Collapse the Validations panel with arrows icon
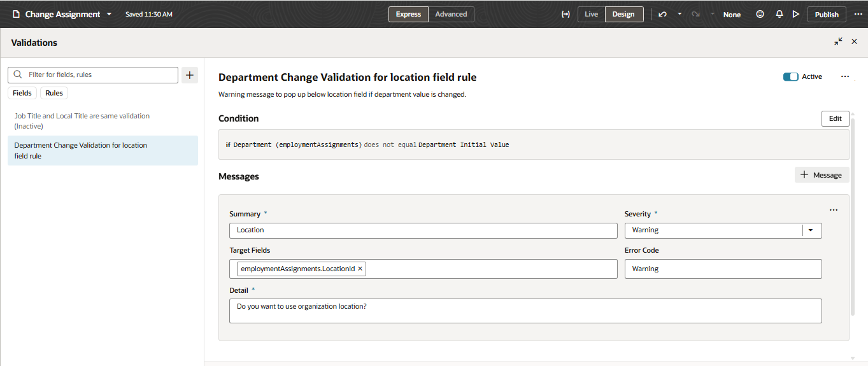Image resolution: width=868 pixels, height=366 pixels. point(838,41)
